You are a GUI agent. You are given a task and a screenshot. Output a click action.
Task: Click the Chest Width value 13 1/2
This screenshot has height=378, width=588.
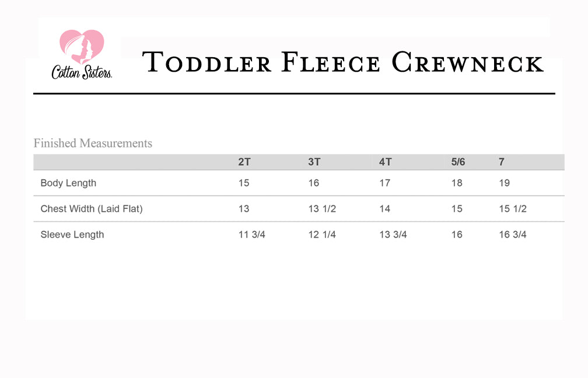[x=322, y=209]
